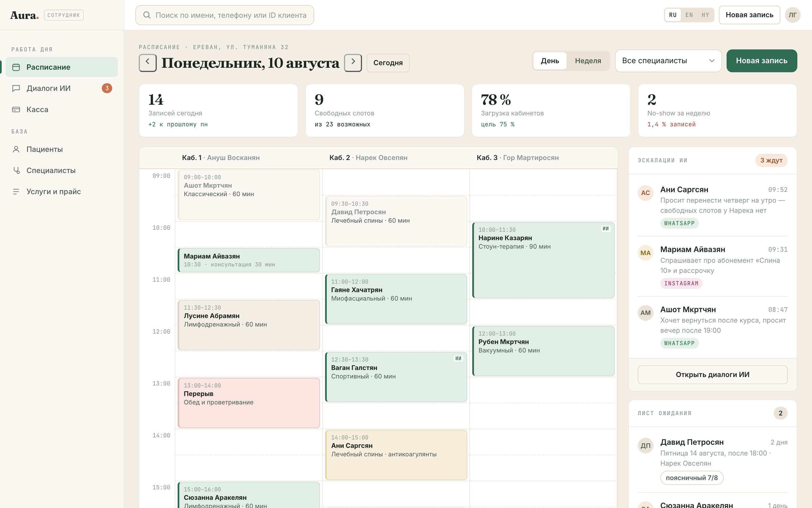Click the СОТРУДНИК role label
The height and width of the screenshot is (508, 812).
[x=64, y=15]
